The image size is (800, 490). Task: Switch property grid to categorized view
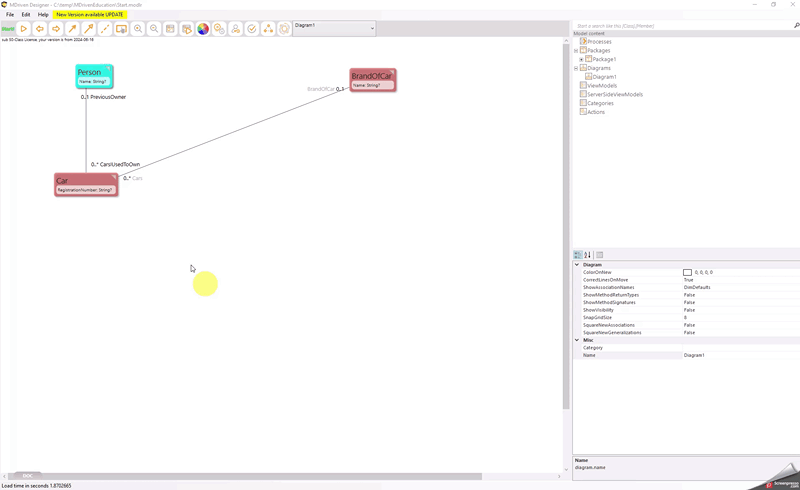point(578,255)
